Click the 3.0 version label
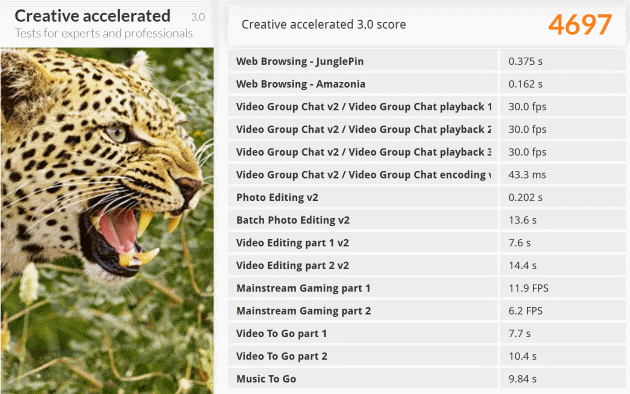The image size is (630, 394). pyautogui.click(x=198, y=17)
